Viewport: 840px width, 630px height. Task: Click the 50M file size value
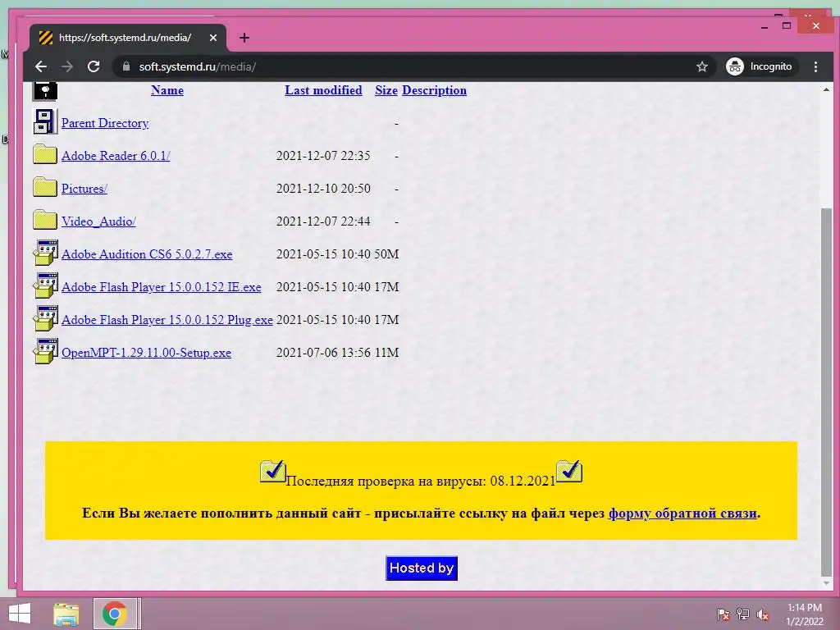[386, 254]
